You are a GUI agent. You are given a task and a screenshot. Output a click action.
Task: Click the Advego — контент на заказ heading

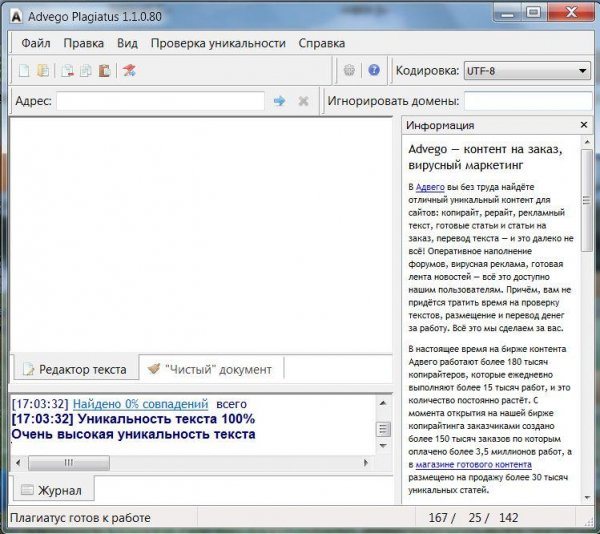485,157
